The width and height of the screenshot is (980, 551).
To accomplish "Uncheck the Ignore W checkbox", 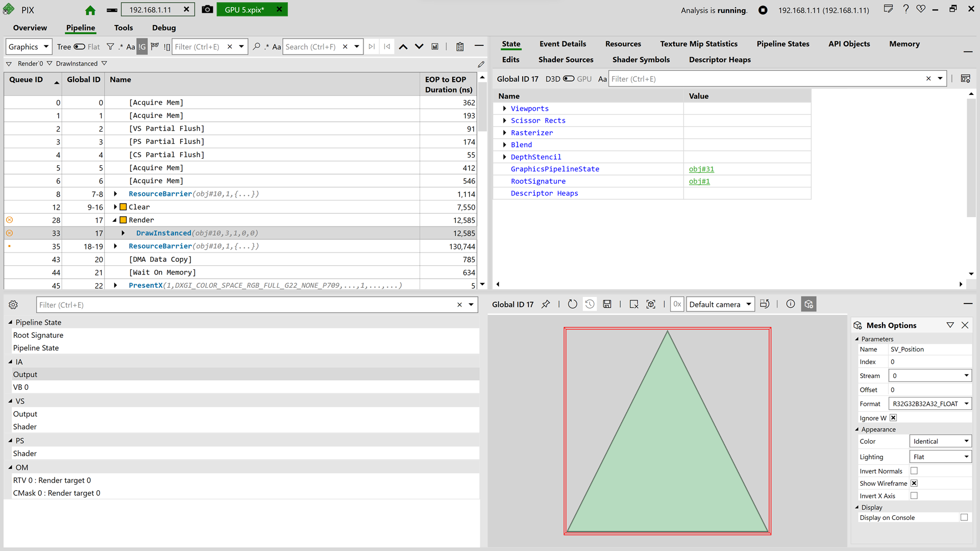I will [893, 418].
